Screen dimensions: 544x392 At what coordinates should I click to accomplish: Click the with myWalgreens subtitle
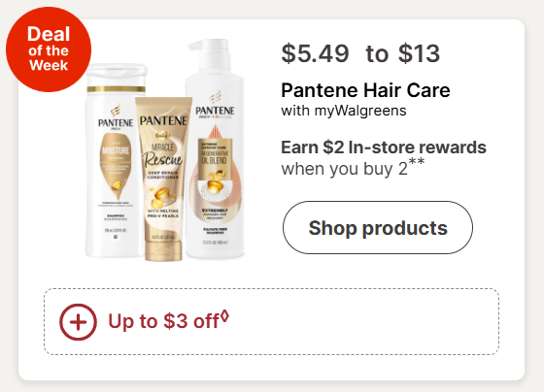click(x=344, y=111)
